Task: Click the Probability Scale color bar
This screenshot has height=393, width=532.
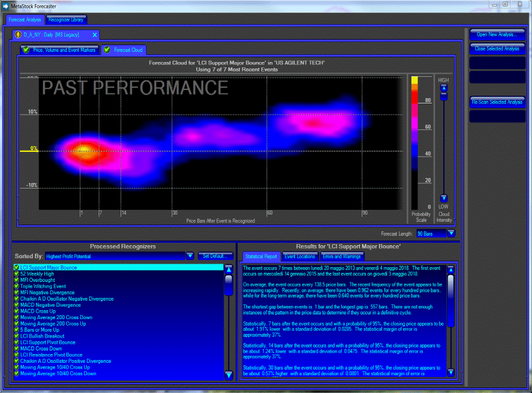Action: coord(414,143)
